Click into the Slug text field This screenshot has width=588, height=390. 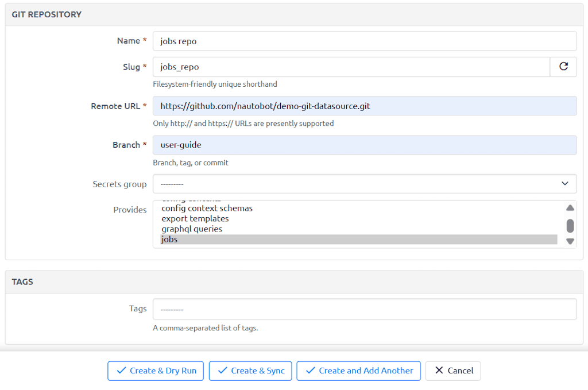click(x=351, y=67)
